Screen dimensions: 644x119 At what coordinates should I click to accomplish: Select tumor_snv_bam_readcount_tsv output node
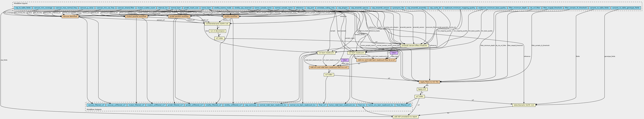point(381,105)
